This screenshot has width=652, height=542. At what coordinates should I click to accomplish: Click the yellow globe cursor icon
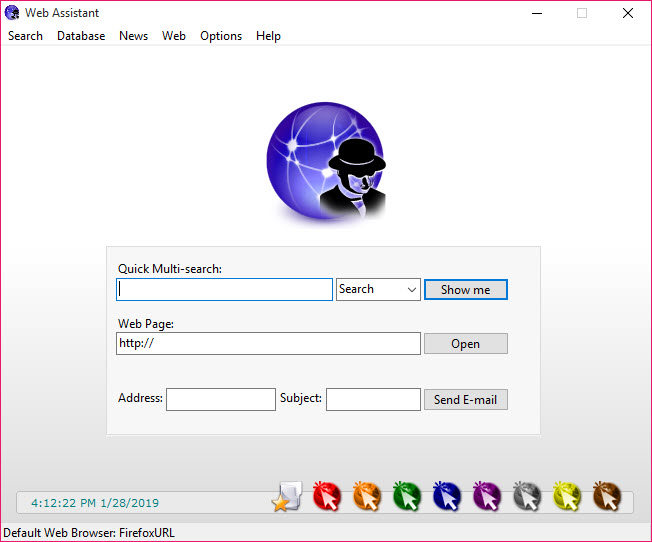566,496
